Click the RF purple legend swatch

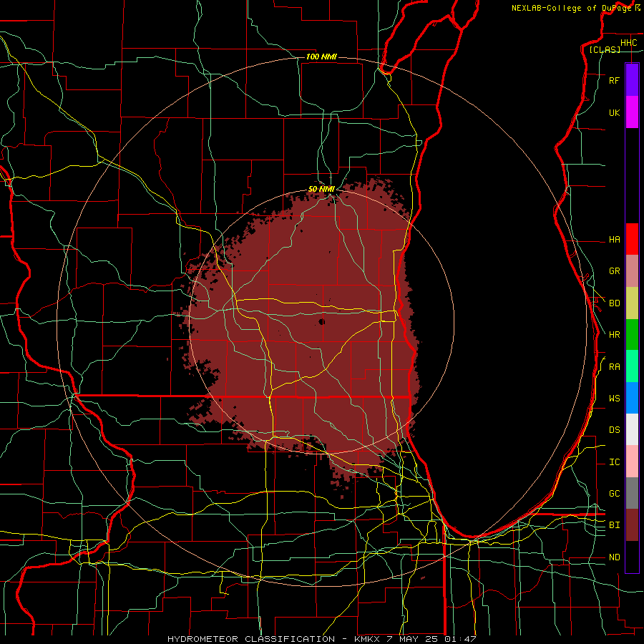tap(632, 80)
